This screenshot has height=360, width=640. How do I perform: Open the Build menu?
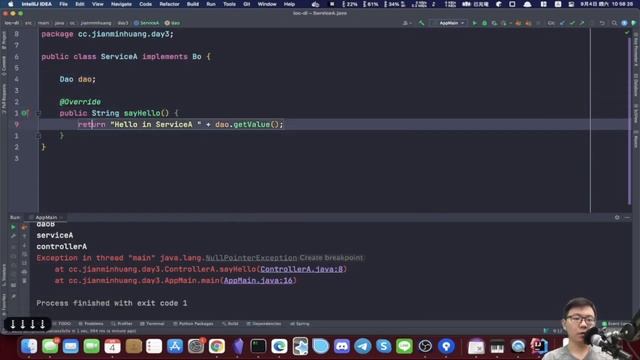(193, 4)
